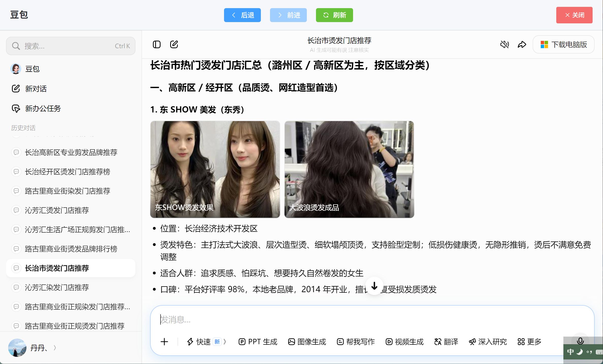Open chat 沁芳汇生活广场正规剪发门店推...
Viewport: 603px width, 364px height.
coord(71,229)
